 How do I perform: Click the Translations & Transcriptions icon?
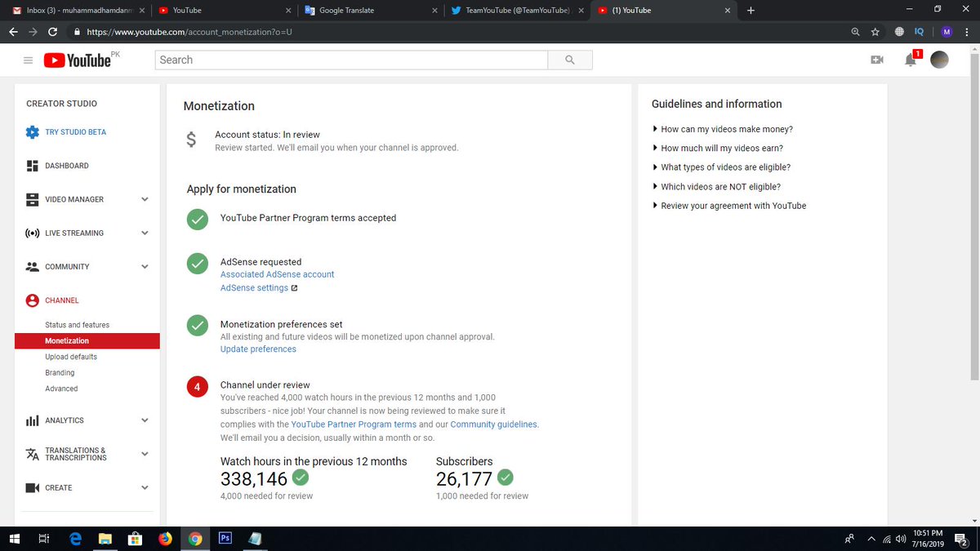coord(33,454)
